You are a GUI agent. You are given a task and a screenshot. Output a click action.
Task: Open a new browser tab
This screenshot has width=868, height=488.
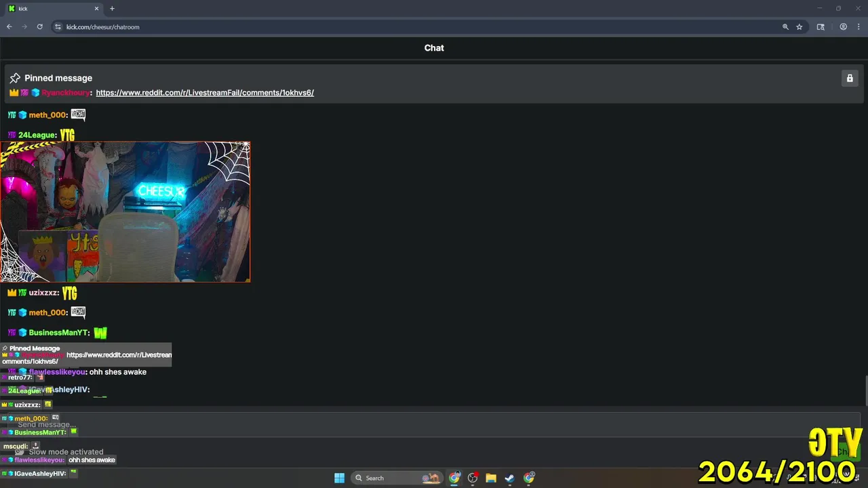112,9
